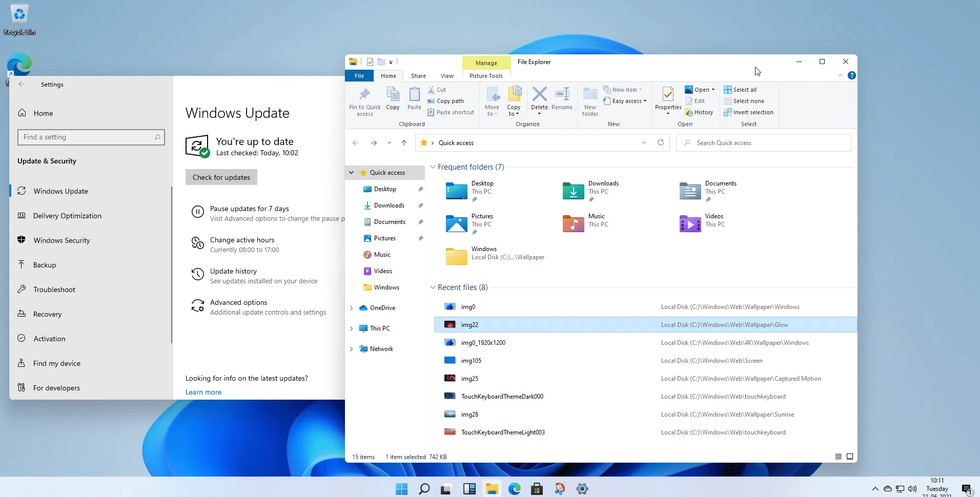Click Cut in the Clipboard group
The image size is (980, 497).
[x=437, y=90]
